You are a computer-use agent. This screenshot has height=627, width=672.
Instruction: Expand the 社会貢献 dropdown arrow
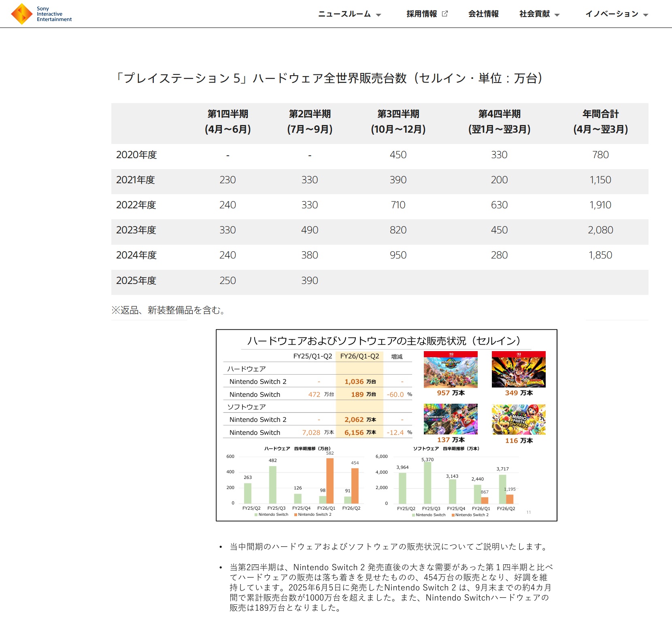click(x=557, y=15)
